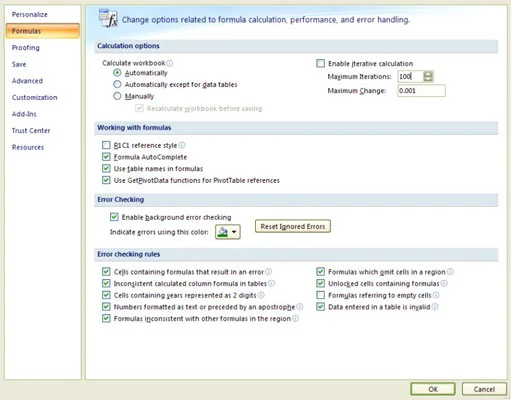511x400 pixels.
Task: Toggle Formula AutoComplete checkbox
Action: click(x=106, y=157)
